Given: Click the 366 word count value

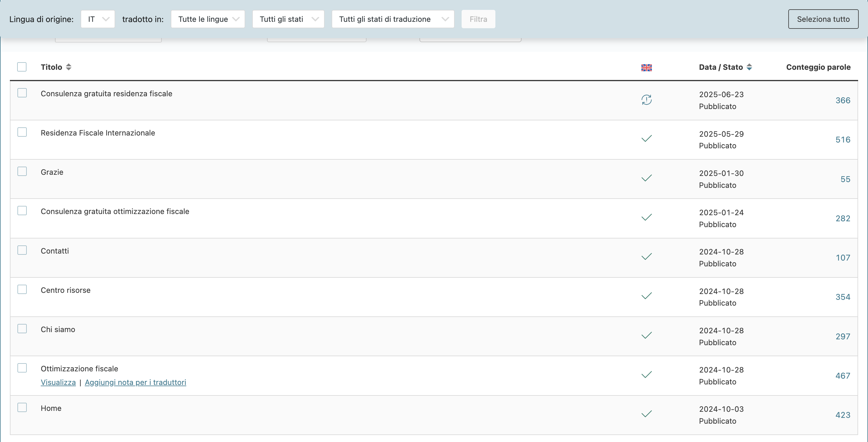Looking at the screenshot, I should [x=843, y=100].
